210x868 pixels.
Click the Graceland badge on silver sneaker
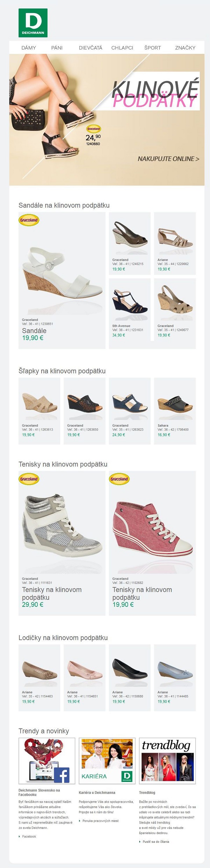[x=29, y=479]
